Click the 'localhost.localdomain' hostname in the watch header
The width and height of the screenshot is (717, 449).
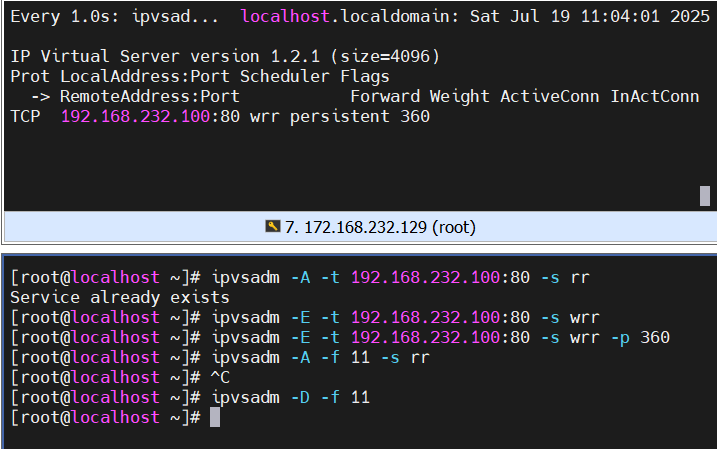(x=349, y=16)
